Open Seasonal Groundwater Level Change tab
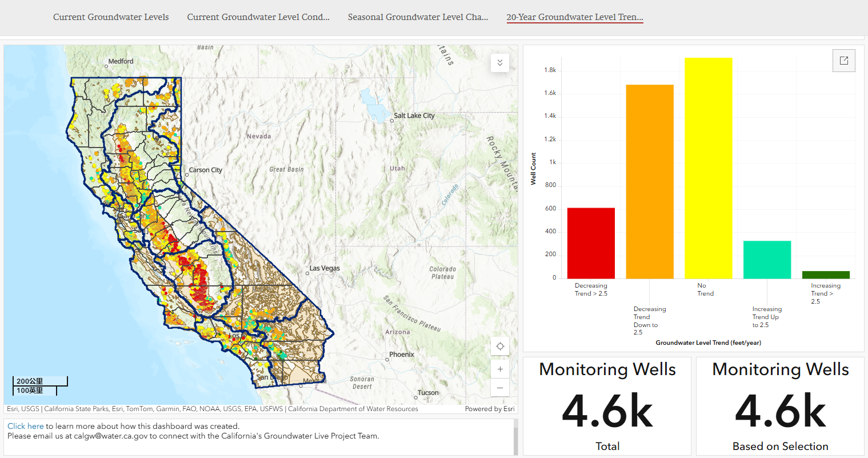 coord(418,17)
